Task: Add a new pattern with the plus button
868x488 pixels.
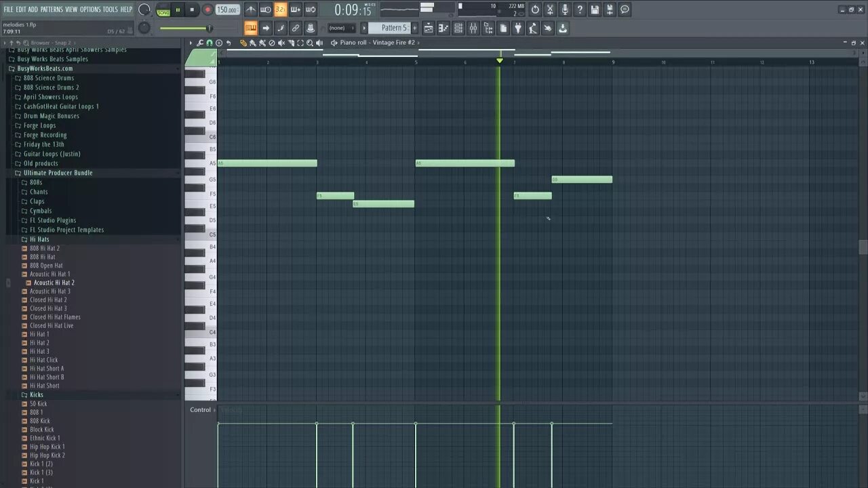Action: pyautogui.click(x=414, y=28)
